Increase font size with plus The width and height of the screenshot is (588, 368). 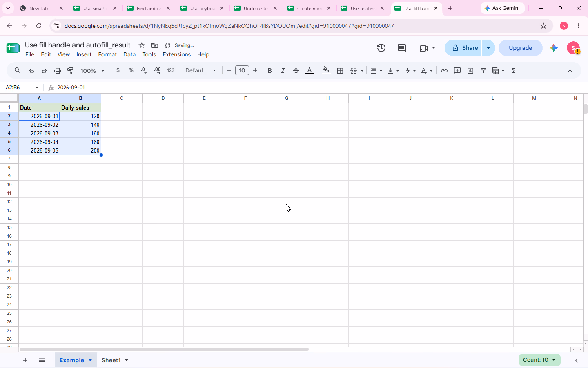pyautogui.click(x=255, y=70)
